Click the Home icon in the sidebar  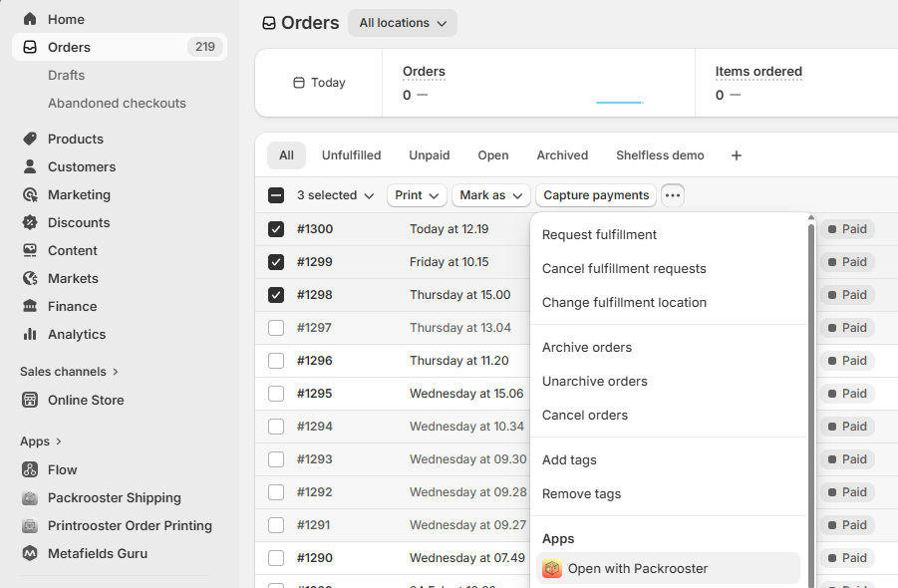click(x=30, y=19)
